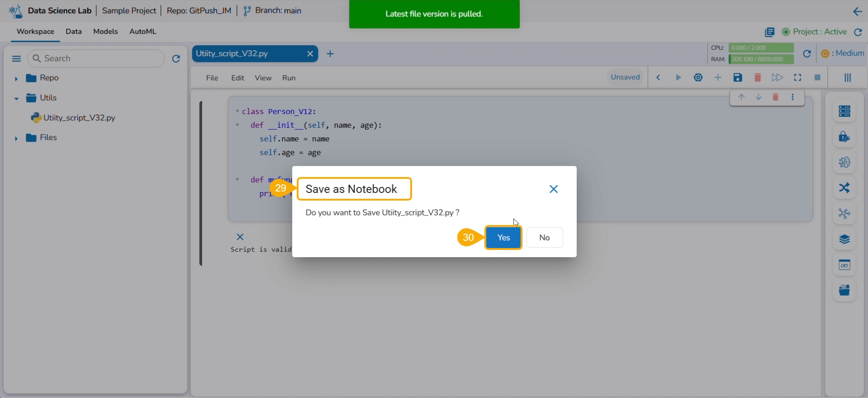The width and height of the screenshot is (868, 398).
Task: Click the Sample Project breadcrumb
Action: 129,11
